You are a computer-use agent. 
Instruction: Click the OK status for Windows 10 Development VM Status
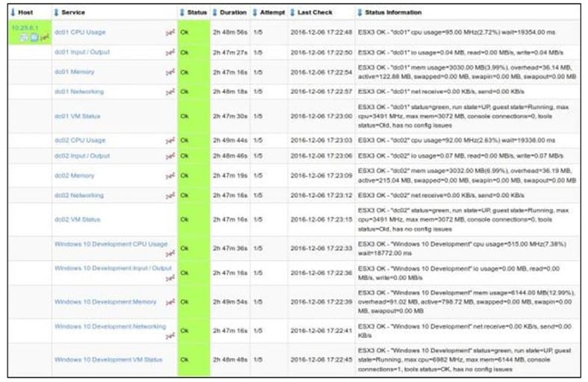pos(194,360)
